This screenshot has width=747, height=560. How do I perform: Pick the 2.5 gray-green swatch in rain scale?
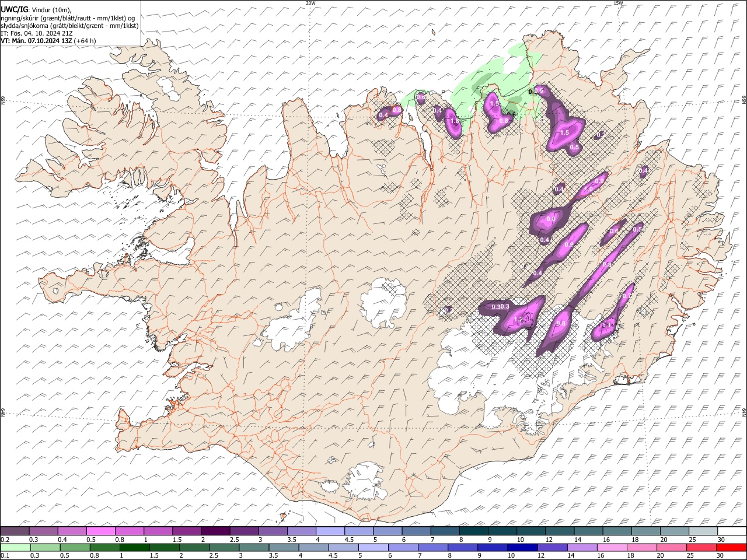click(x=224, y=547)
